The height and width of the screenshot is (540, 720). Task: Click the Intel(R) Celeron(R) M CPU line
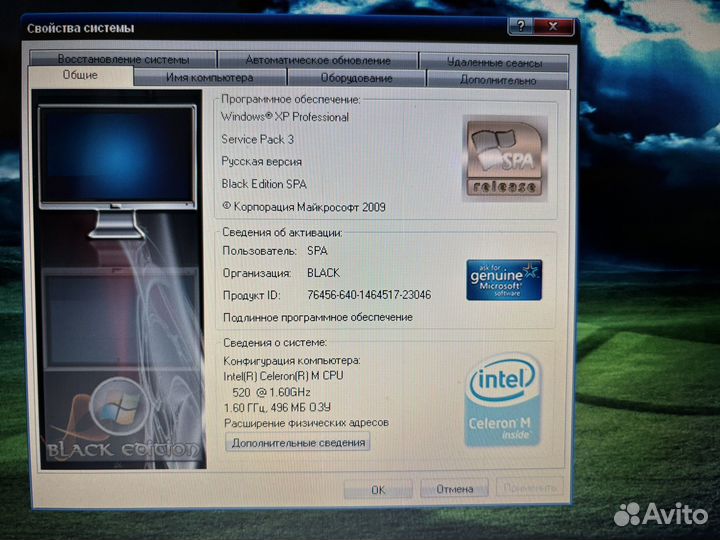point(283,376)
